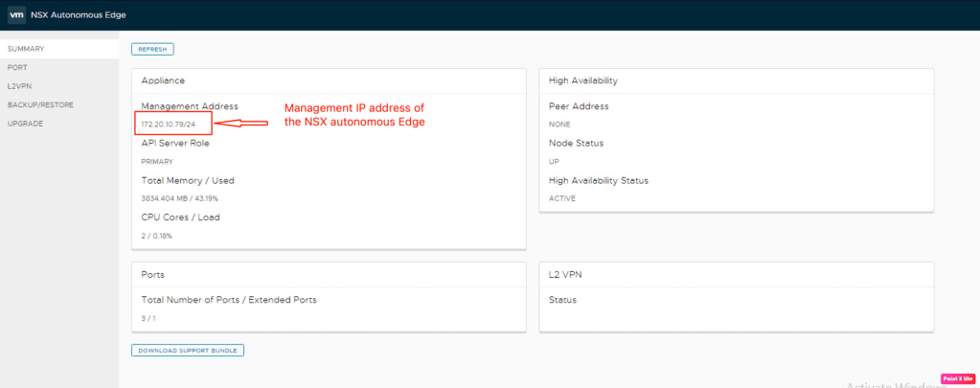Click the L2 VPN panel header
Screen dimensions: 980x388
pos(565,274)
